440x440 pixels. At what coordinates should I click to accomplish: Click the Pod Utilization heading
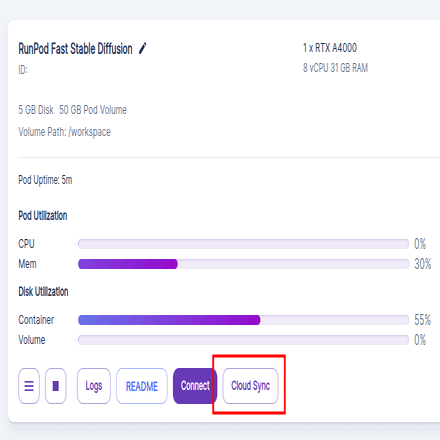43,216
